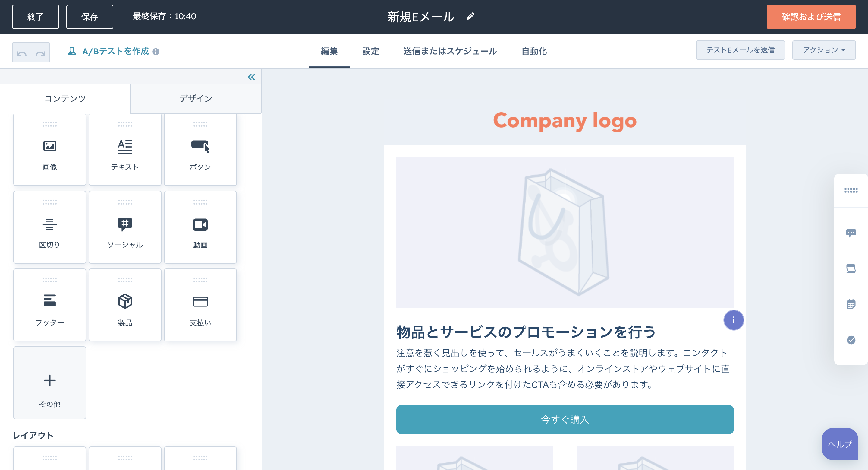Switch to the コンテンツ tab
The width and height of the screenshot is (868, 470).
pos(65,98)
